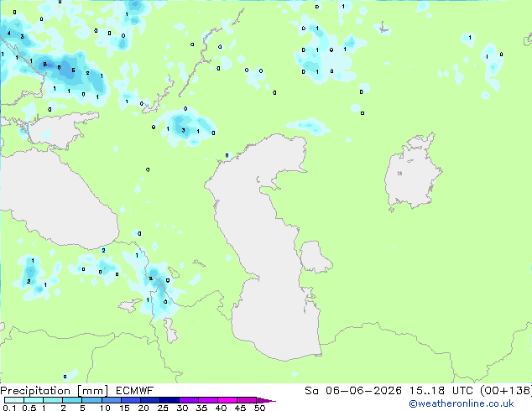The width and height of the screenshot is (532, 411).
Task: Select the 30 mm purple legend swatch
Action: coord(188,400)
